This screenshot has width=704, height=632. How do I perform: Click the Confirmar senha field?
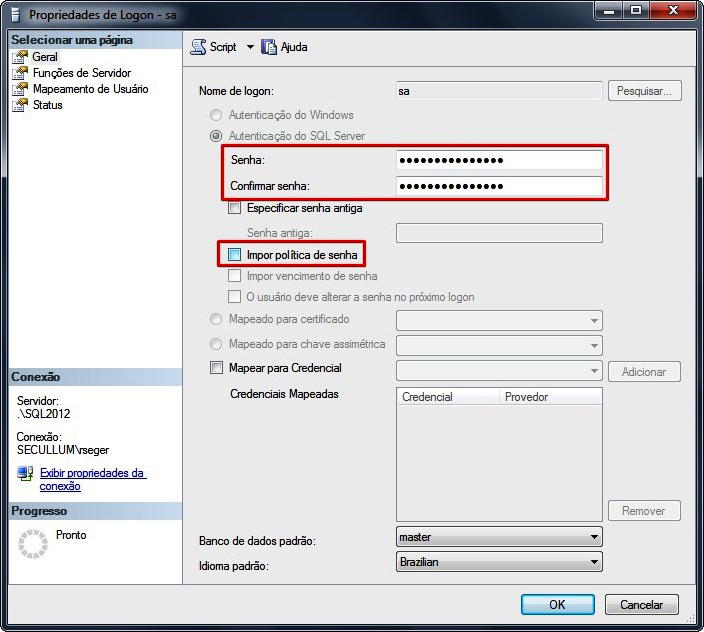[x=499, y=186]
